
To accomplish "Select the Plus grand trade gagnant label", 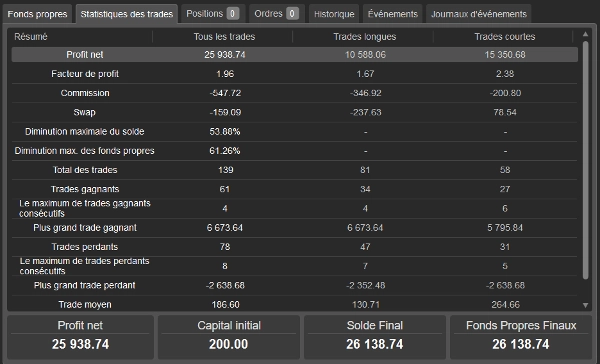I will coord(85,228).
